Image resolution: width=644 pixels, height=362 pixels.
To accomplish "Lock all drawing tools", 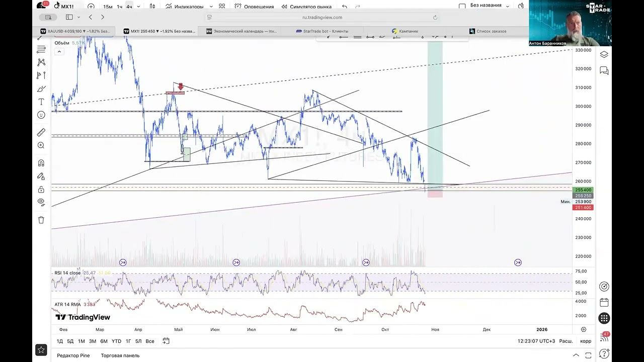I will pyautogui.click(x=41, y=189).
